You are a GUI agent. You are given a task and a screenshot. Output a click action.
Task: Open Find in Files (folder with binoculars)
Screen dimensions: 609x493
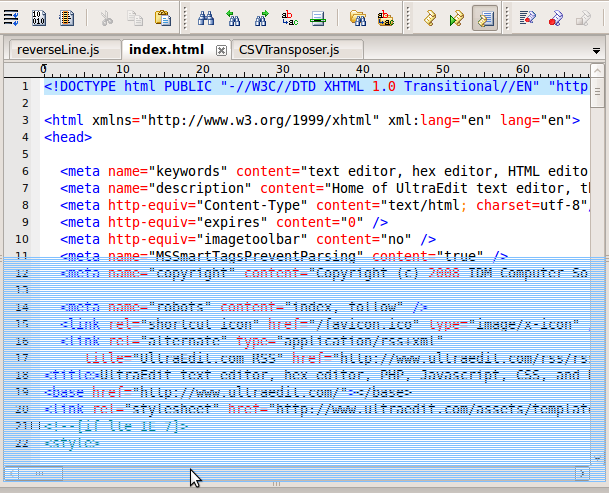[x=357, y=18]
